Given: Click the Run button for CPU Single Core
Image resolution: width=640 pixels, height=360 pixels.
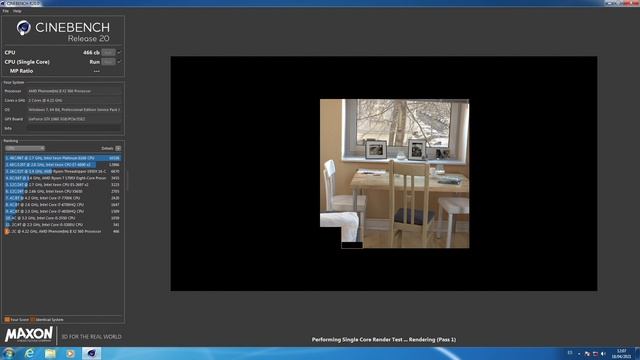Looking at the screenshot, I should click(108, 62).
